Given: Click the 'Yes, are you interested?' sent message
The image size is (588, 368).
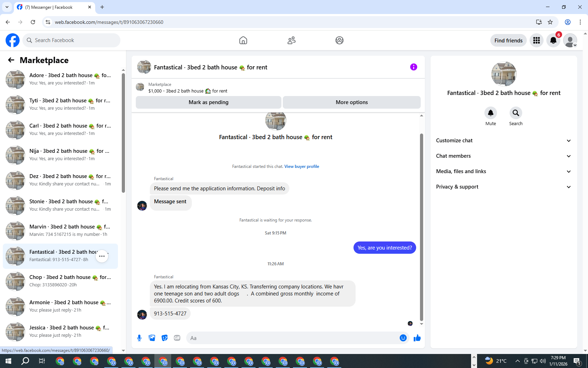Looking at the screenshot, I should point(385,248).
